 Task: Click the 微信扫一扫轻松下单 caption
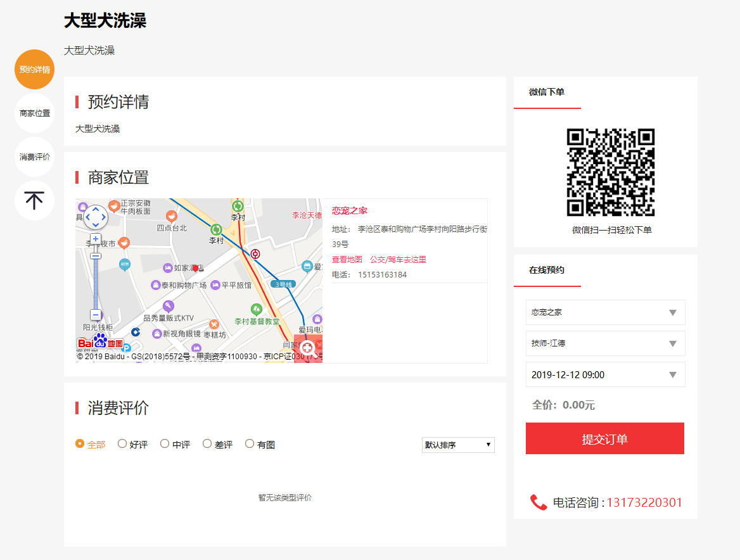611,230
